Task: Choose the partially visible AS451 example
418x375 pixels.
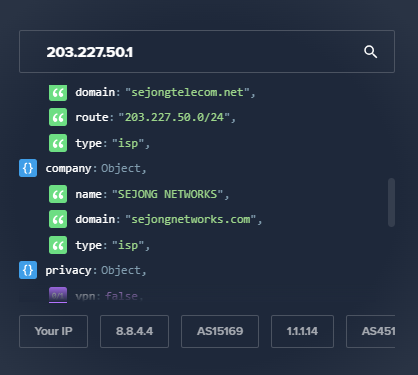Action: coord(371,331)
